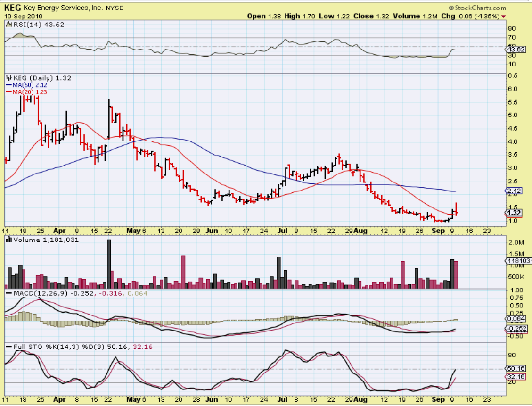Click the red down-arrow next to Chg
Viewport: 532px width, 406px height.
point(504,16)
